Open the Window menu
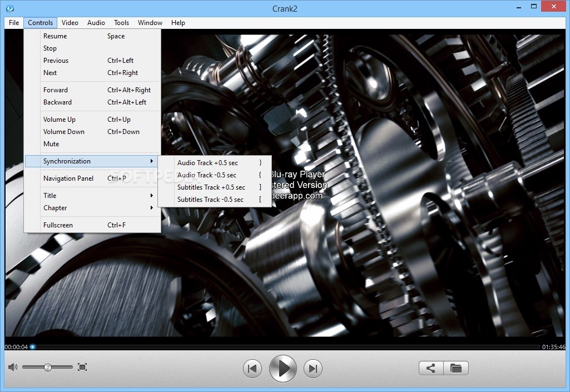This screenshot has width=570, height=392. 150,23
